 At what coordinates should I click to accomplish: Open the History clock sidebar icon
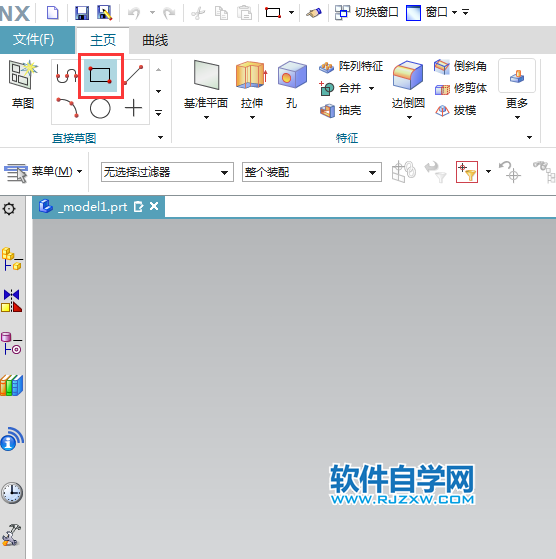(x=12, y=493)
